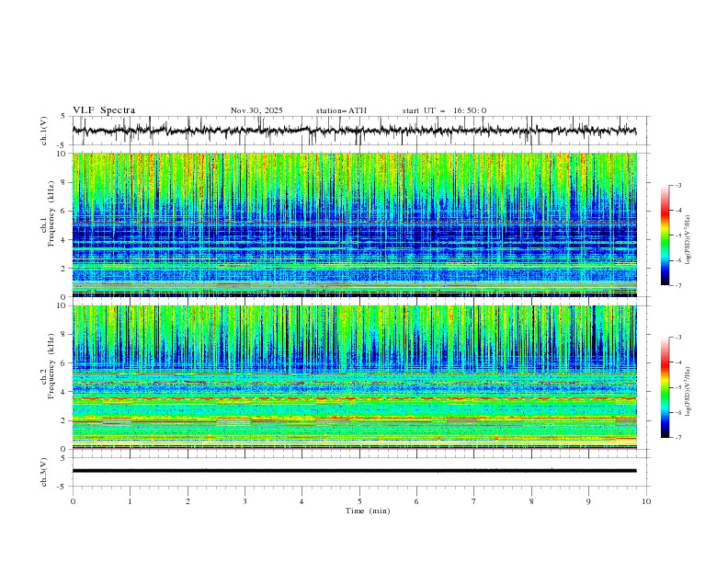This screenshot has height=563, width=728.
Task: Click time axis tick label "2"
Action: tap(188, 501)
